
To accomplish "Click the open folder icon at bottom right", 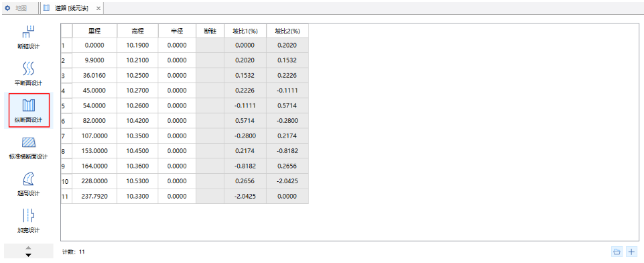I will click(x=617, y=252).
